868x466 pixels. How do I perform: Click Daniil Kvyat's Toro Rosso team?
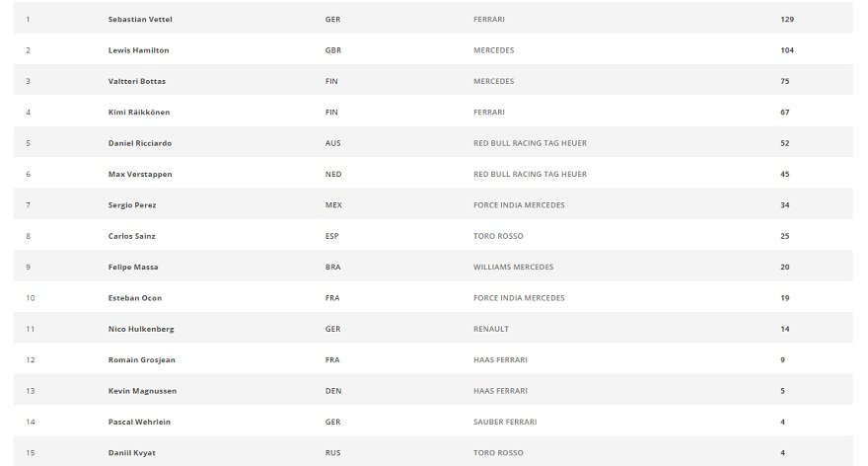[498, 453]
